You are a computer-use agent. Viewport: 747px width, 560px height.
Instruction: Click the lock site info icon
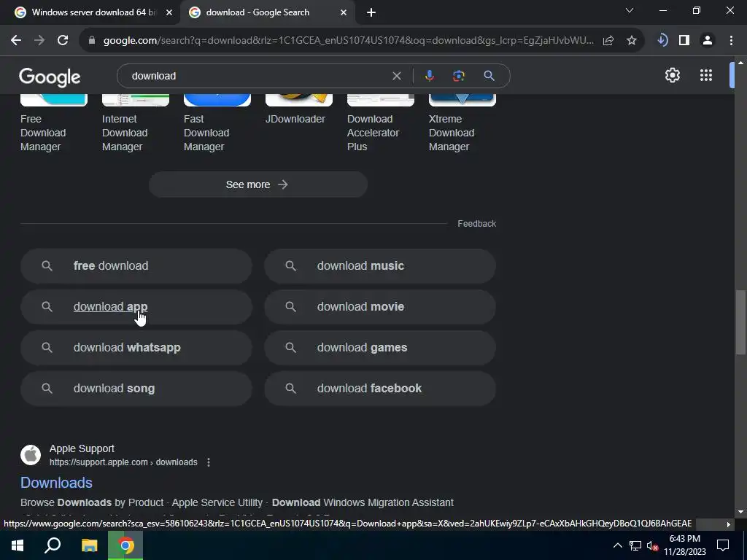(92, 41)
